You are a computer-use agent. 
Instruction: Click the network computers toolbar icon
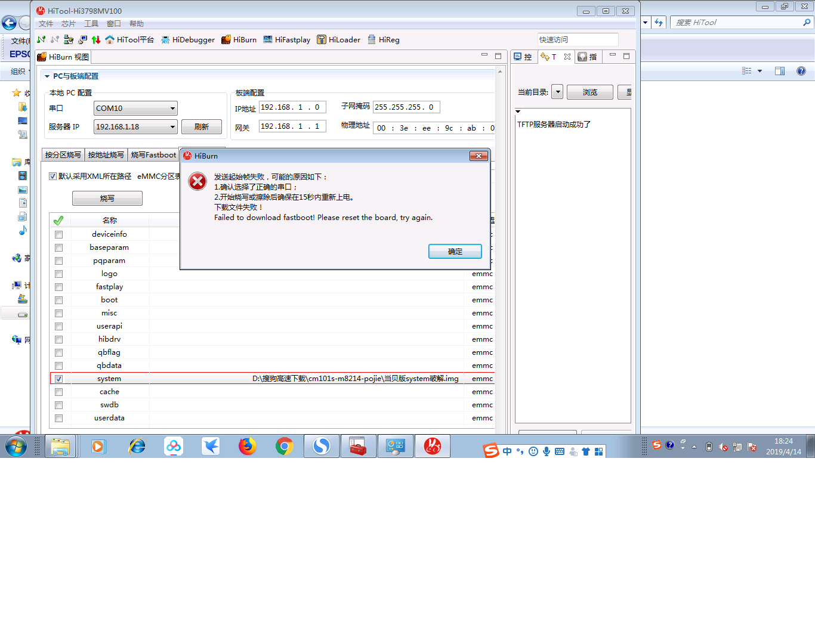[82, 40]
